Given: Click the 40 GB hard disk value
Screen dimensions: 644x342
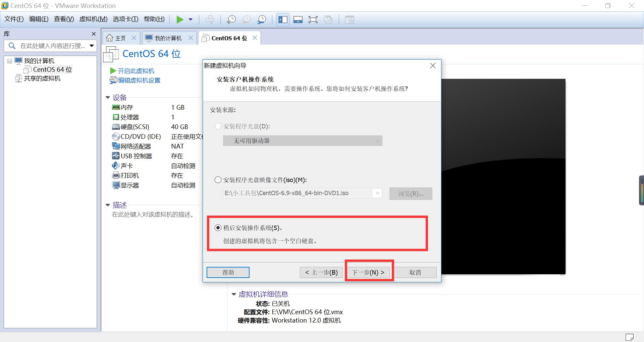Looking at the screenshot, I should point(179,127).
